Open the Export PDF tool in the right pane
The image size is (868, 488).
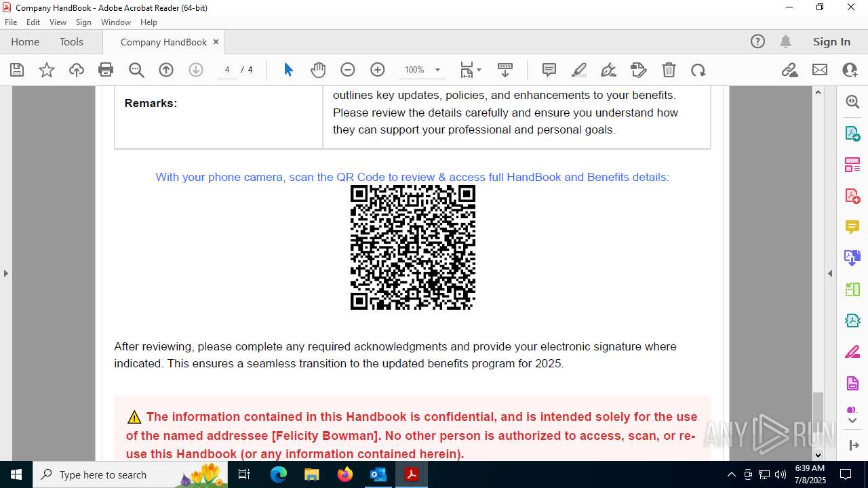point(852,133)
